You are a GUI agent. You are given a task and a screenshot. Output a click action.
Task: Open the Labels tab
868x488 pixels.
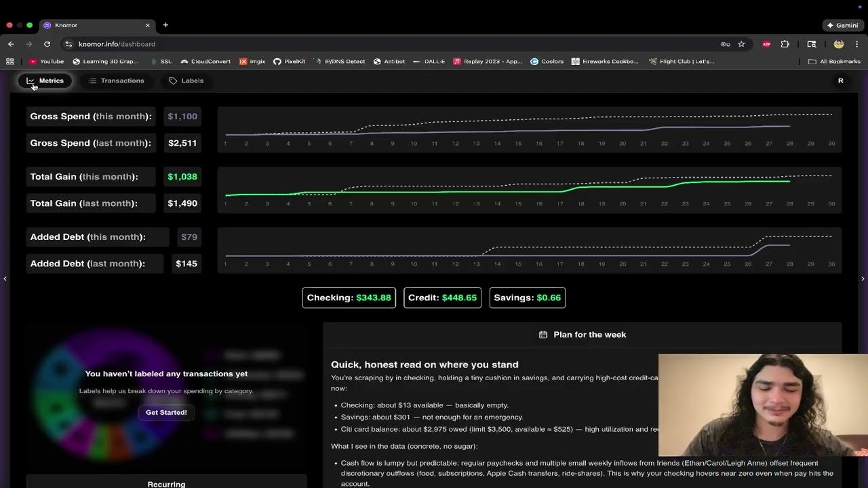186,81
